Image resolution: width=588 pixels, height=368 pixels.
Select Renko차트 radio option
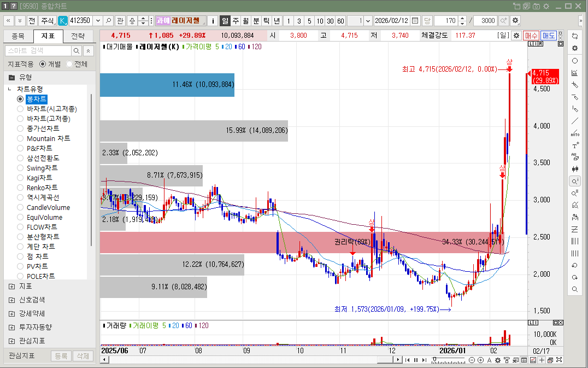coord(20,188)
